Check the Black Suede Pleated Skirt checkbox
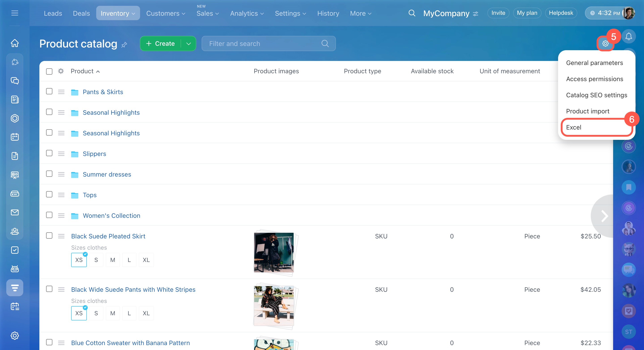Viewport: 644px width, 350px height. pyautogui.click(x=49, y=235)
